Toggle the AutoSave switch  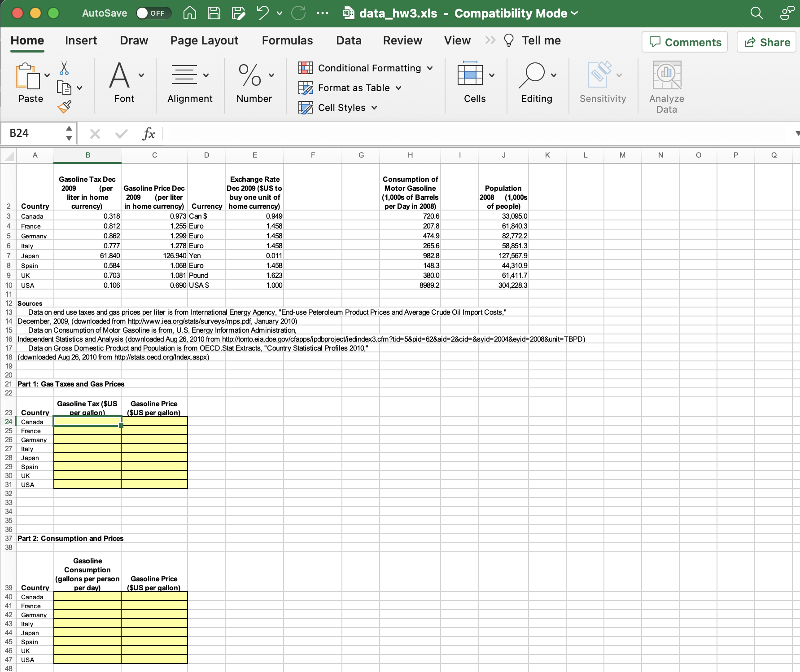click(x=153, y=13)
